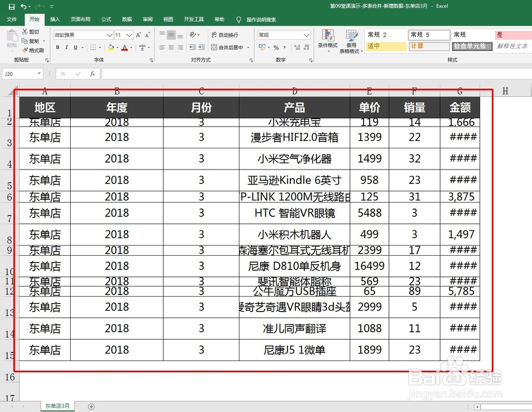This screenshot has width=532, height=412.
Task: Toggle Underline formatting
Action: (76, 47)
